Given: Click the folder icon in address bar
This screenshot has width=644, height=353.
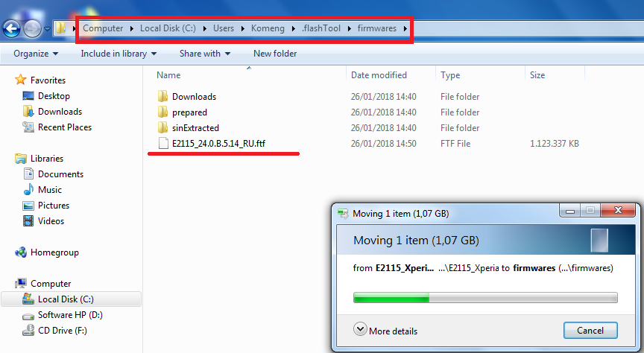Looking at the screenshot, I should click(61, 28).
